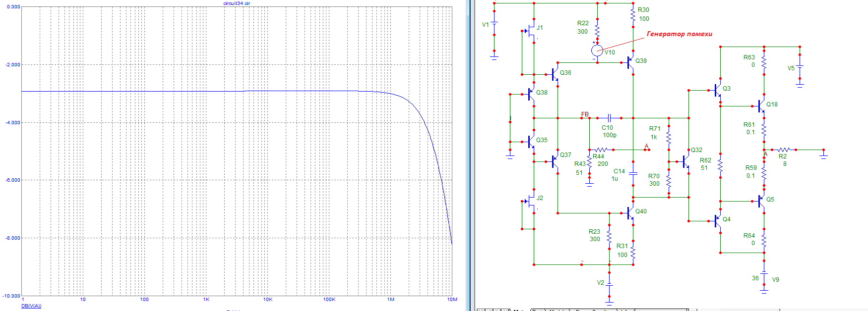This screenshot has height=311, width=868.
Task: Select transistor Q39 in the schematic
Action: [630, 63]
